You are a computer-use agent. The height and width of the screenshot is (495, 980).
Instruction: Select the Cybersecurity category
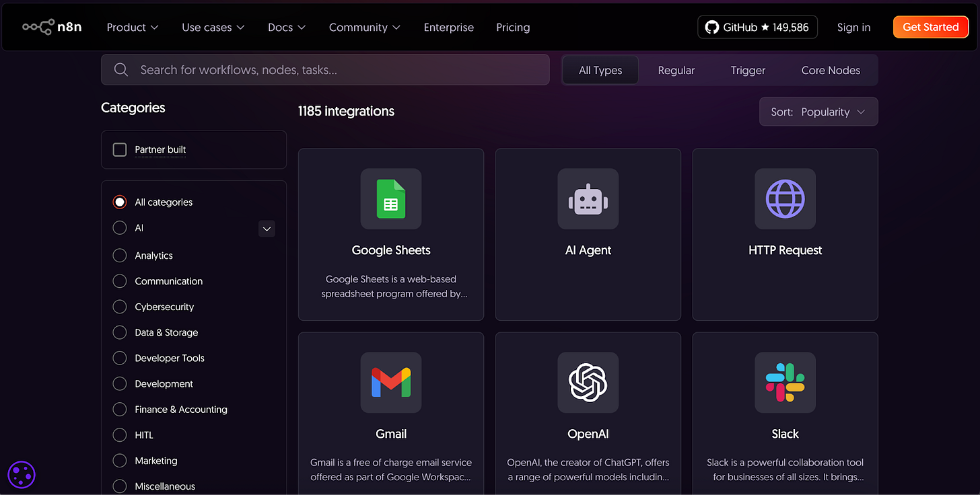click(x=120, y=307)
